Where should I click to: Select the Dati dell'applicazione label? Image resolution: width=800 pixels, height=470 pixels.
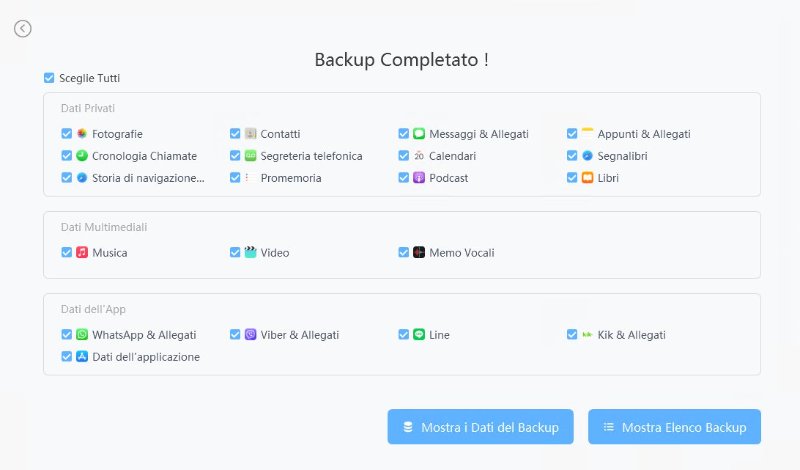pos(146,357)
